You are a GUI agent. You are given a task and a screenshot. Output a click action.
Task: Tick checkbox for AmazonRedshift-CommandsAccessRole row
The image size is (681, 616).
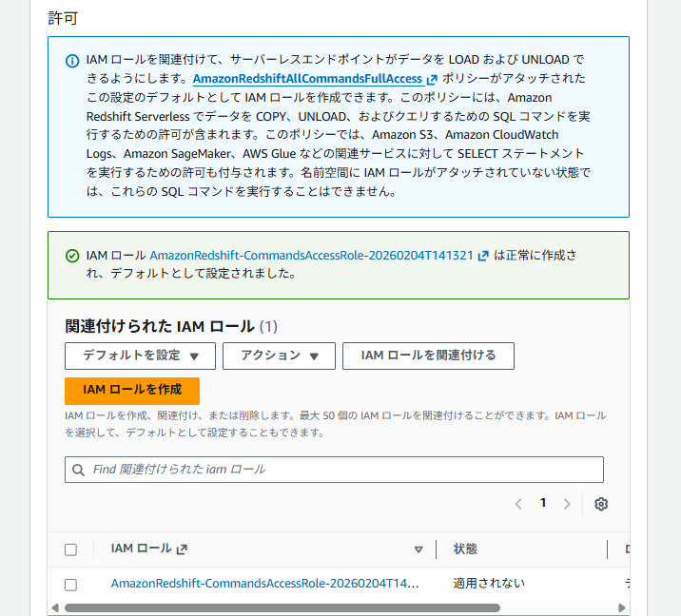tap(70, 585)
